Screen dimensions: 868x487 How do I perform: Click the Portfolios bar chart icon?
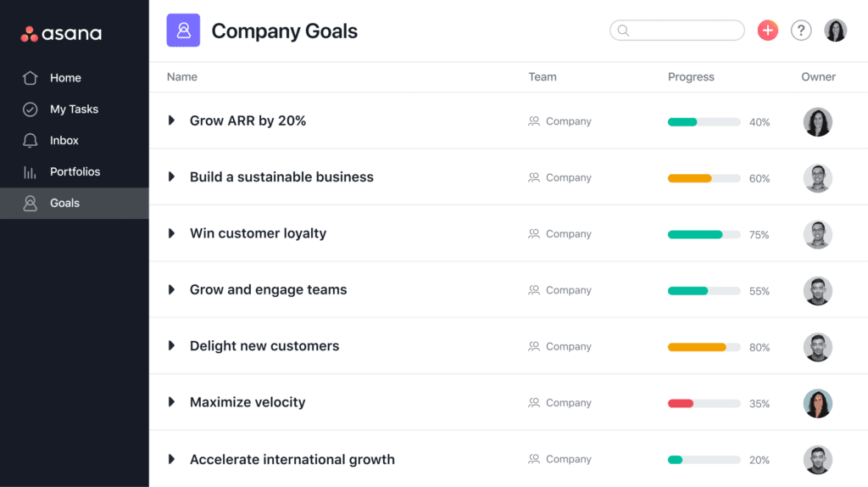pos(31,172)
